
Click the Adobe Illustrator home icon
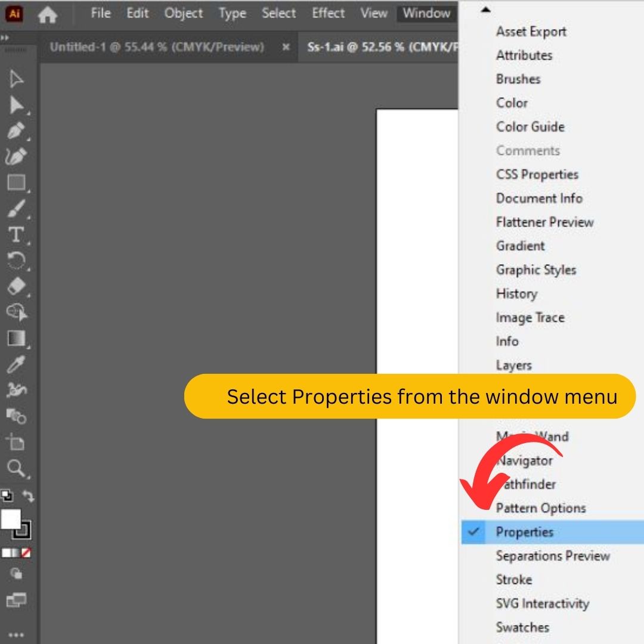48,13
